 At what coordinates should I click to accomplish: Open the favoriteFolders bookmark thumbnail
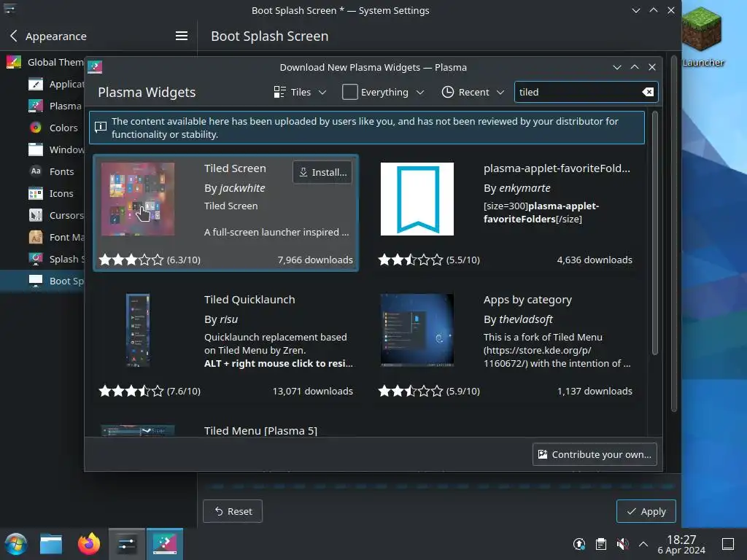(417, 199)
